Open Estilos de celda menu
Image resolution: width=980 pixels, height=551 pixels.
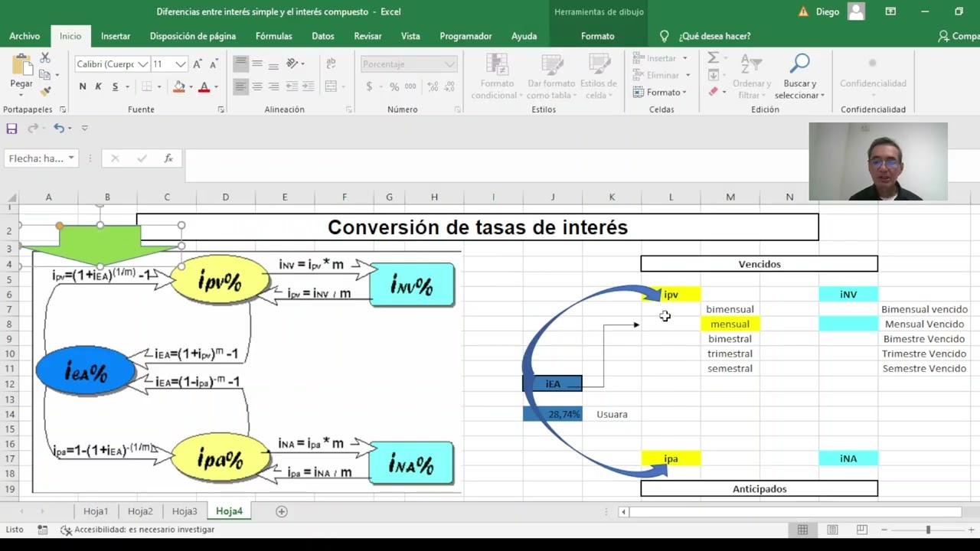pos(599,77)
